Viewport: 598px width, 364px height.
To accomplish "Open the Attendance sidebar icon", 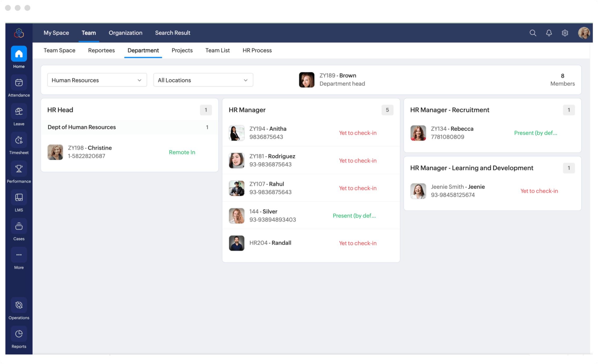I will [x=19, y=83].
